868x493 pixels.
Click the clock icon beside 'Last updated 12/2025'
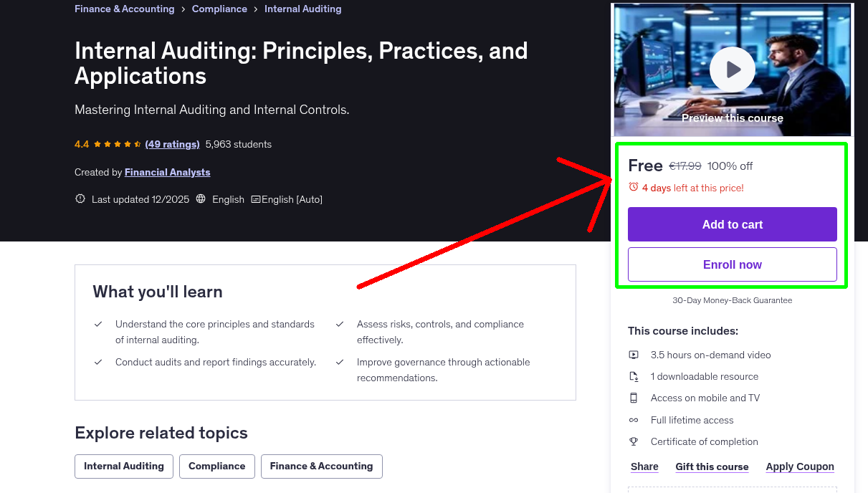[x=80, y=198]
